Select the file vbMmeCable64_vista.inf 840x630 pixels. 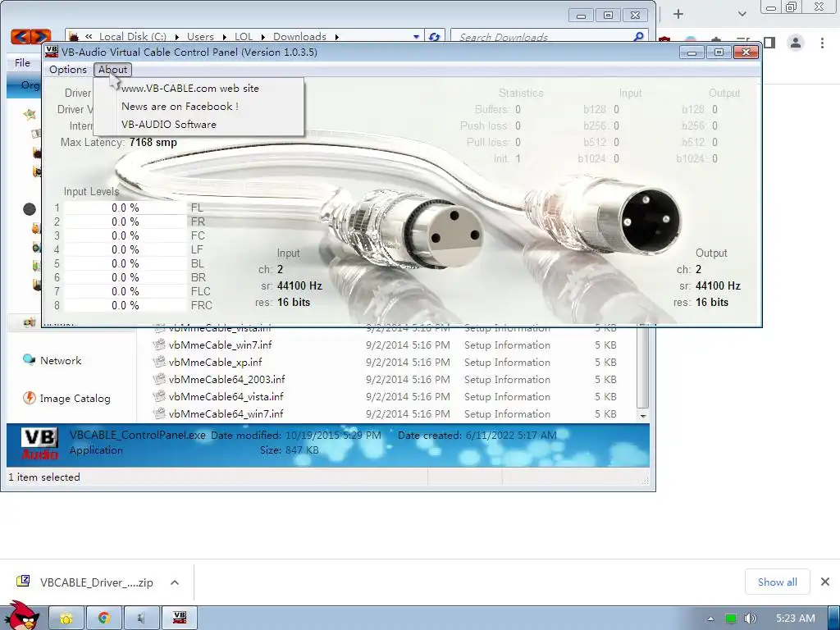[226, 396]
